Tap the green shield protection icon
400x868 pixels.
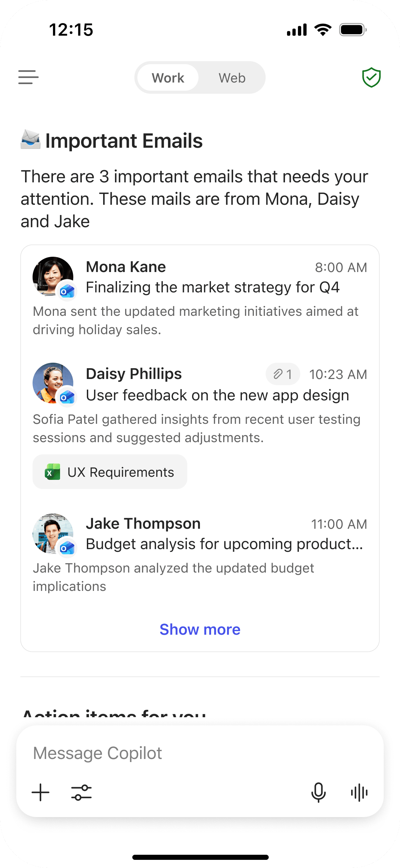[371, 77]
